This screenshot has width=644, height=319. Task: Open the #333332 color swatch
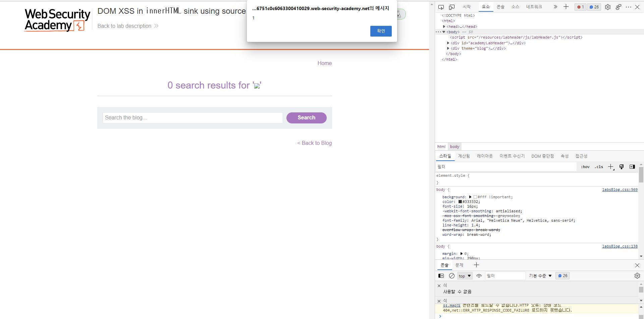pyautogui.click(x=460, y=202)
